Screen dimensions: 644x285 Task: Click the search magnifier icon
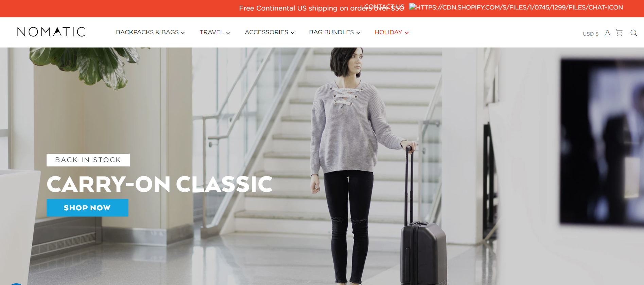(634, 33)
